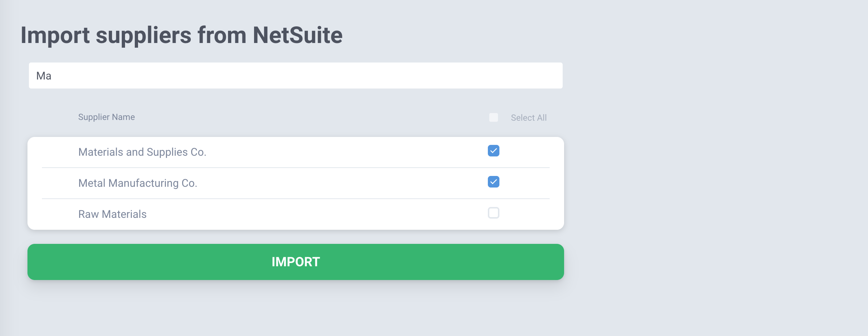Focus the supplier search field containing Ma
The height and width of the screenshot is (336, 868).
click(x=296, y=76)
